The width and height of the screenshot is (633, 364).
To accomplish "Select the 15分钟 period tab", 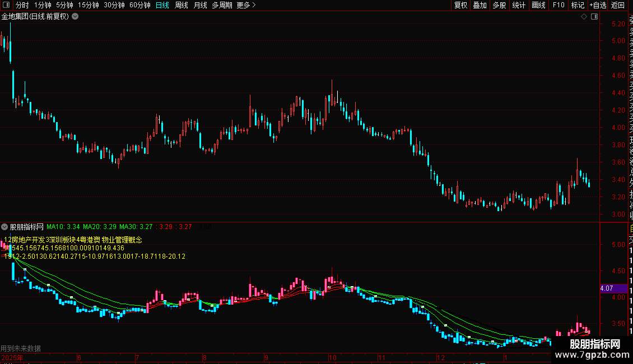I will 89,5.
